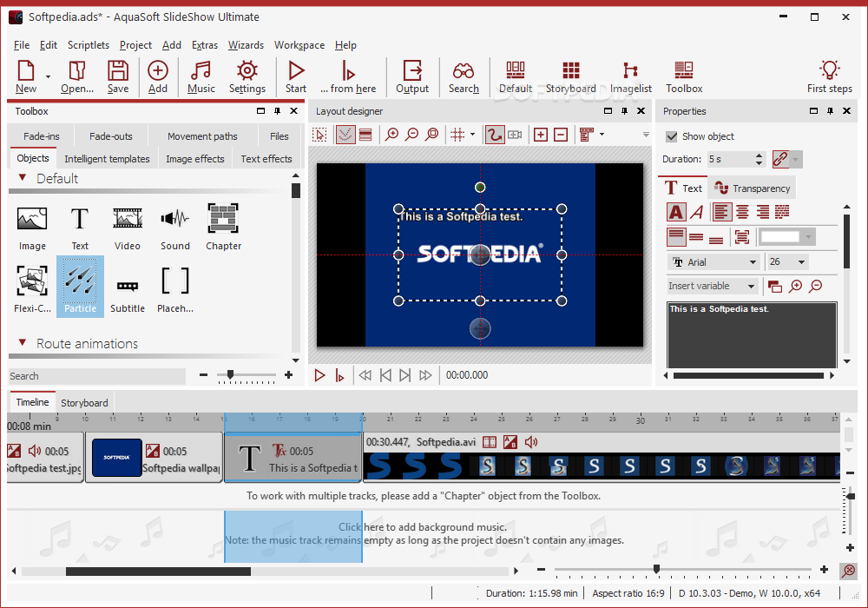Open the File menu
The width and height of the screenshot is (868, 608).
22,45
